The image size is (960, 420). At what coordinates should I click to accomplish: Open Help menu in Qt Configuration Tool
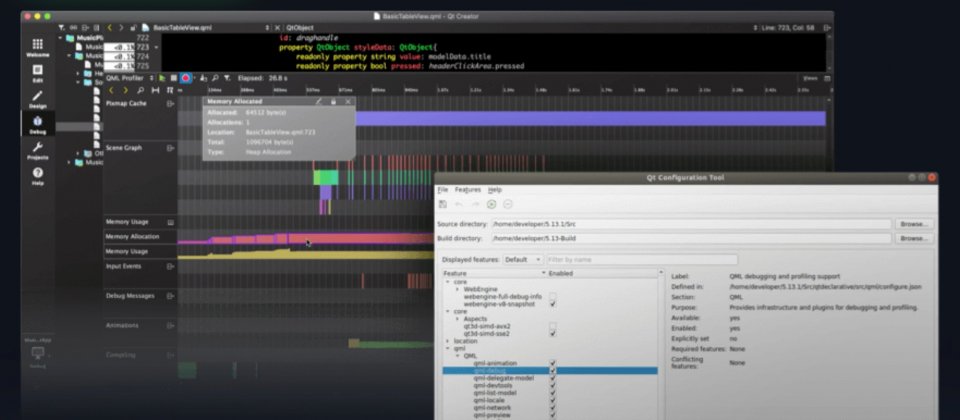point(495,190)
